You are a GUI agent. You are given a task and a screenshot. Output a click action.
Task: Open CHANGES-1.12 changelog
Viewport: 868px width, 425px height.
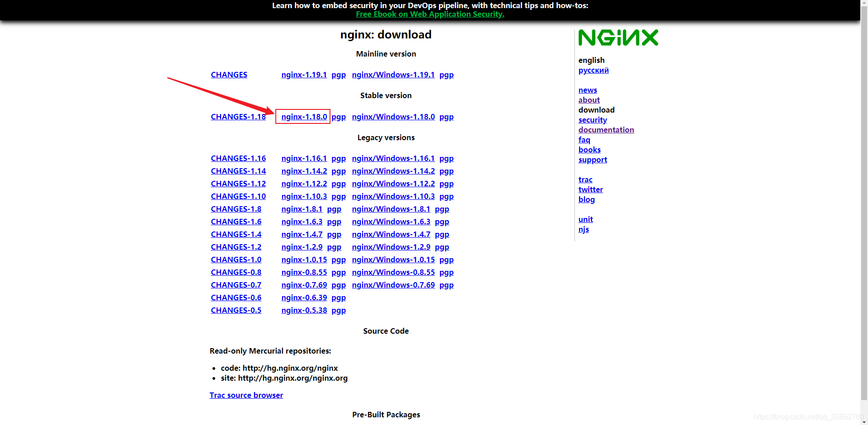tap(238, 184)
